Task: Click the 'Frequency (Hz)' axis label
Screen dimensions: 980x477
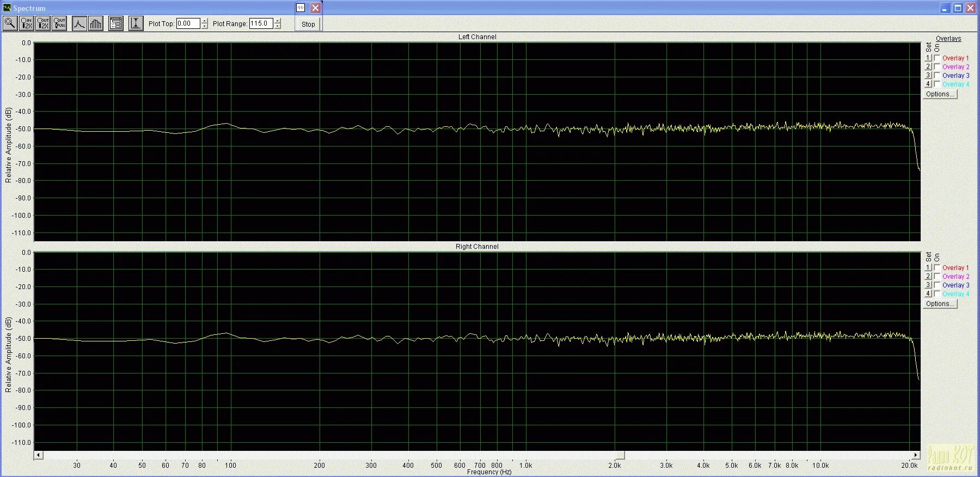Action: (x=489, y=472)
